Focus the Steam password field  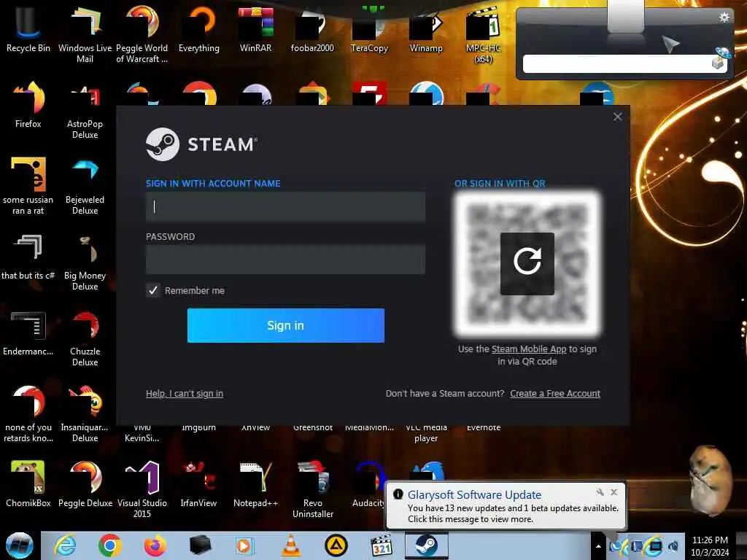[x=285, y=260]
